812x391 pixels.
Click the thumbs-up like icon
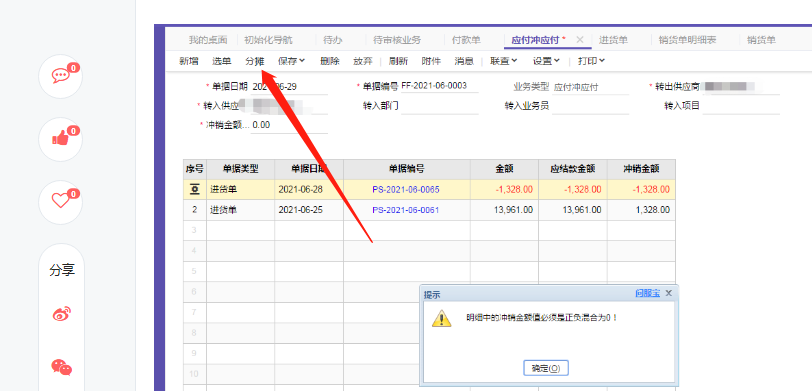[x=61, y=138]
